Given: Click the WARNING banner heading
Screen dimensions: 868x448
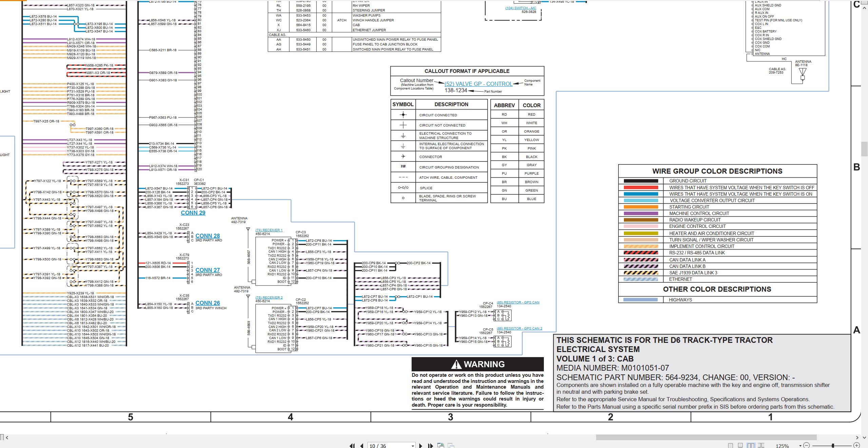Looking at the screenshot, I should [477, 364].
